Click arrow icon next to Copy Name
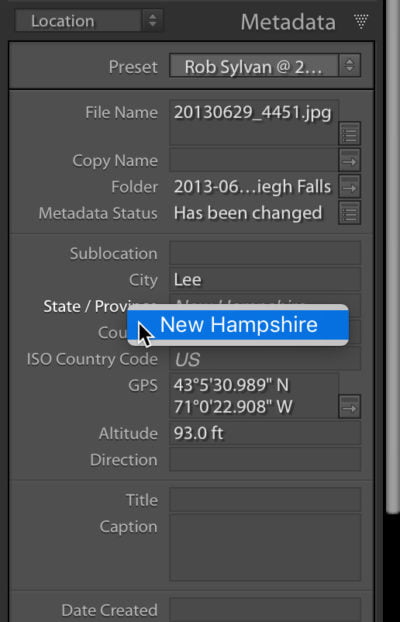The height and width of the screenshot is (622, 400). click(x=350, y=161)
